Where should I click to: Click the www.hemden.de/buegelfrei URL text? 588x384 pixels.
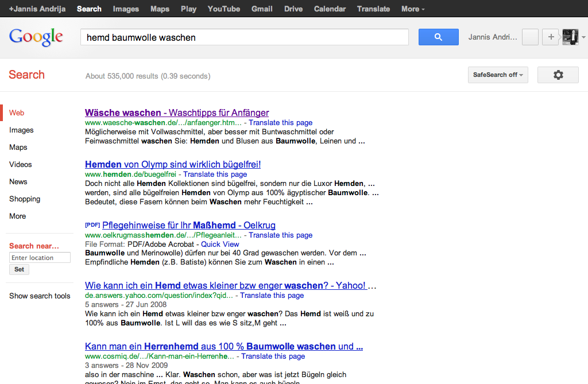[x=130, y=174]
